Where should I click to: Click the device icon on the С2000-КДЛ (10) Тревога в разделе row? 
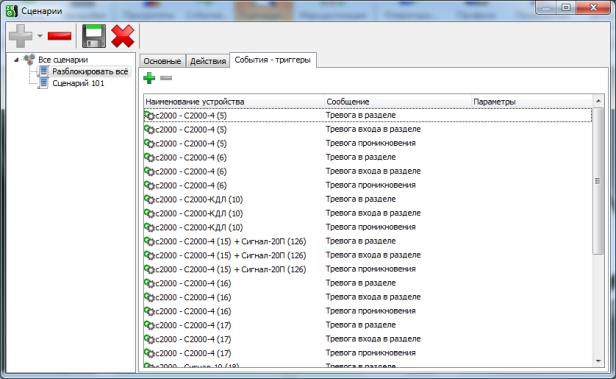coord(149,199)
